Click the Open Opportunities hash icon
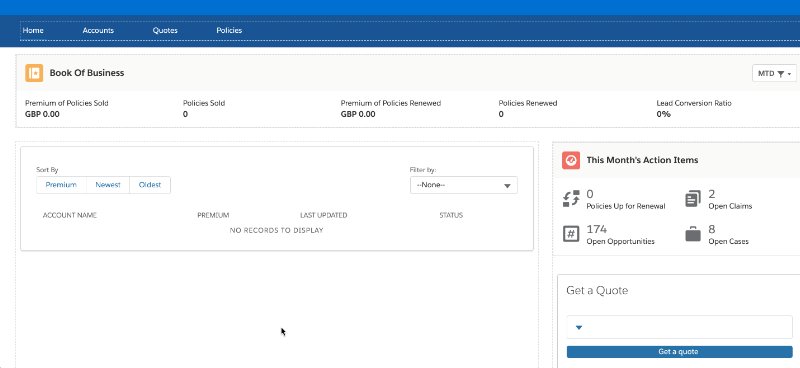The height and width of the screenshot is (368, 800). (x=571, y=234)
